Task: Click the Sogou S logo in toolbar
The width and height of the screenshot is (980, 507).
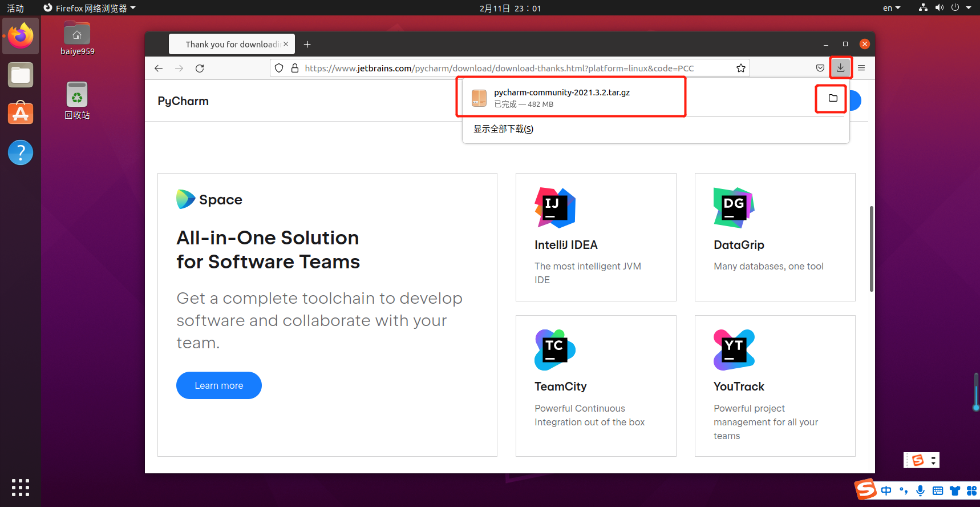Action: click(865, 489)
